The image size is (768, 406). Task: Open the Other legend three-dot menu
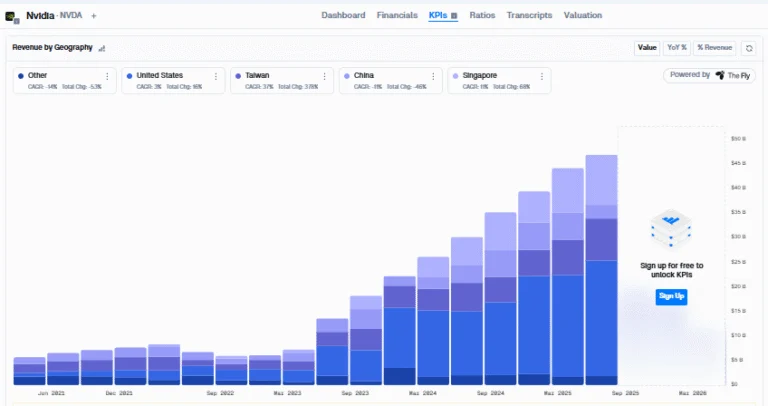point(107,76)
